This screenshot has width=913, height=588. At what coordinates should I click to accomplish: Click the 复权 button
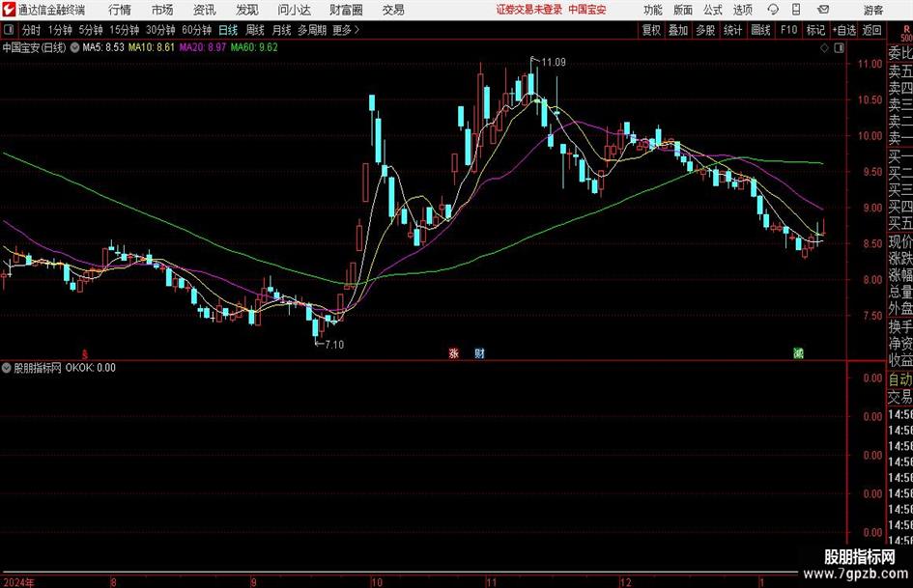point(651,30)
